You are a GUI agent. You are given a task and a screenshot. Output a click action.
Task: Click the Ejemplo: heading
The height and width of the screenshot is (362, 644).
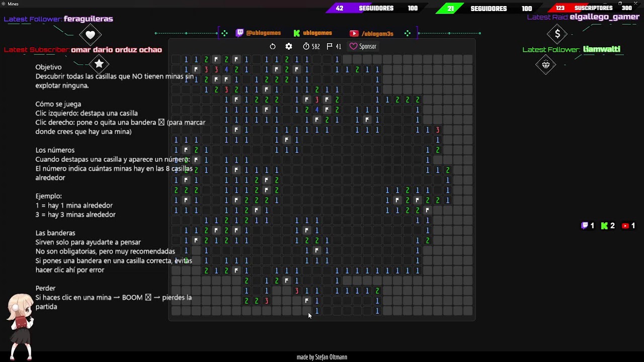pyautogui.click(x=49, y=196)
